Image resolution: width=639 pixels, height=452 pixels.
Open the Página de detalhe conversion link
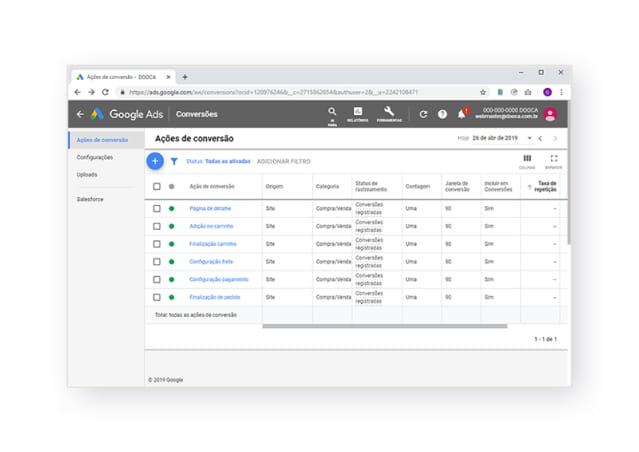pyautogui.click(x=210, y=208)
